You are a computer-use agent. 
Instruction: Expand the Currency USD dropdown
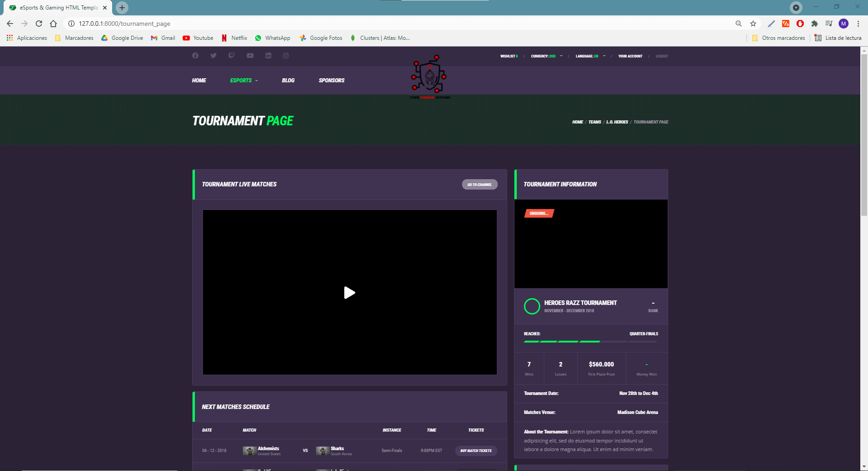547,56
